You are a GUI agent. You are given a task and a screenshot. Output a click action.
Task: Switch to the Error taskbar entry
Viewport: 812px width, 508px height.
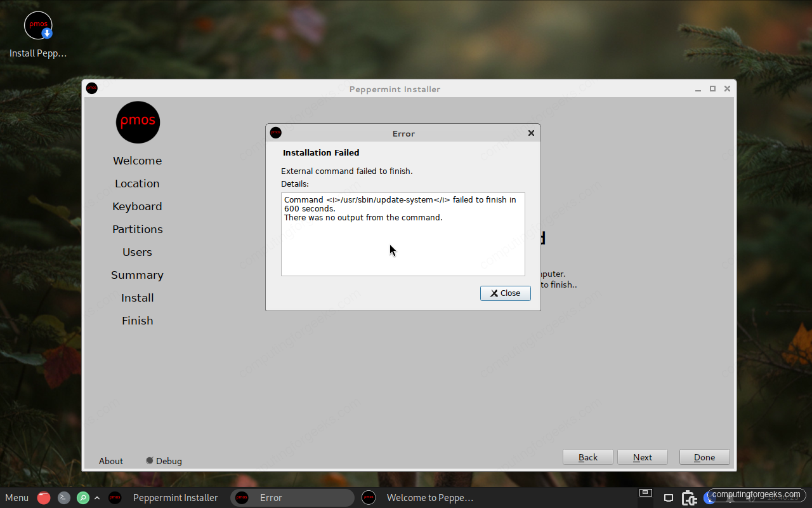292,498
